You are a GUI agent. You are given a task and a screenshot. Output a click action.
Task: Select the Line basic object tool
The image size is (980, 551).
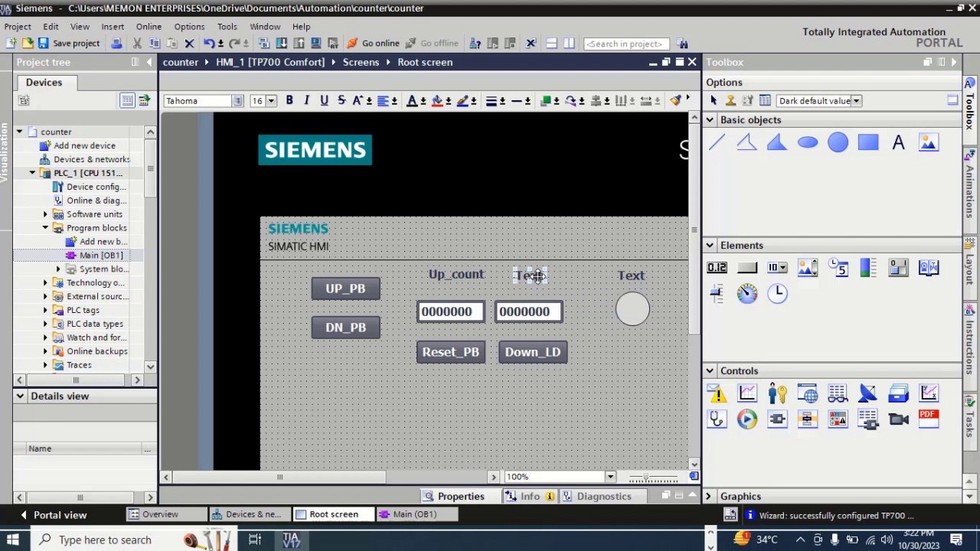(x=717, y=142)
